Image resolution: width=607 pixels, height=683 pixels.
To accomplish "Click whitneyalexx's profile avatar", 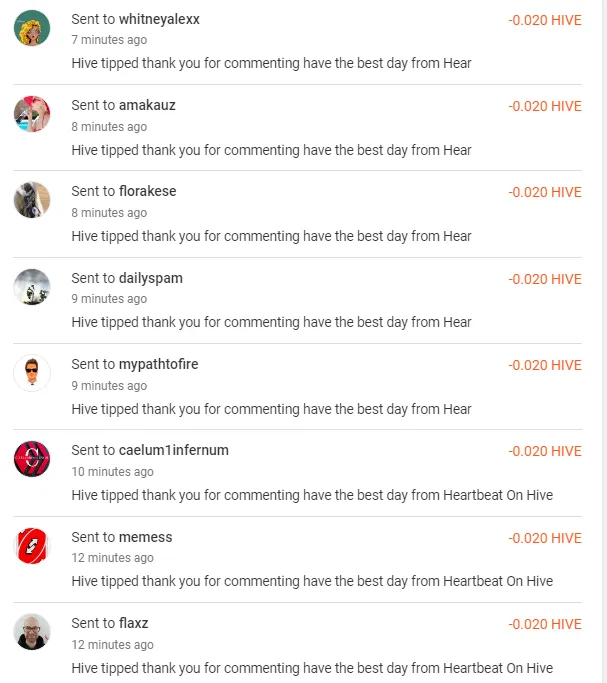I will [32, 28].
